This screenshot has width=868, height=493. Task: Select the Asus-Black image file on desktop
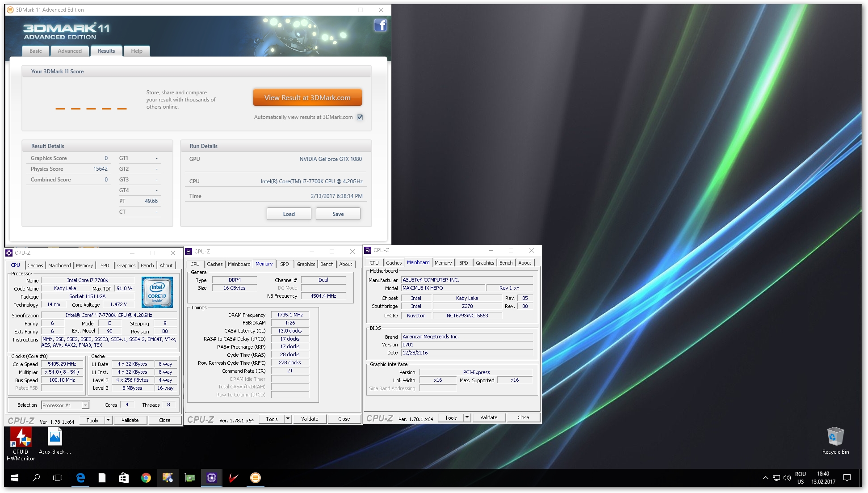pos(55,441)
